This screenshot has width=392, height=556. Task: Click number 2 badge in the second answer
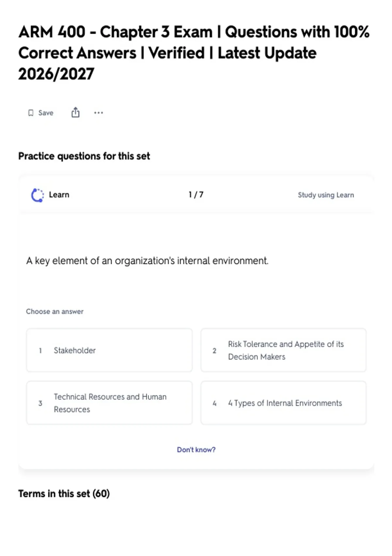tap(214, 351)
